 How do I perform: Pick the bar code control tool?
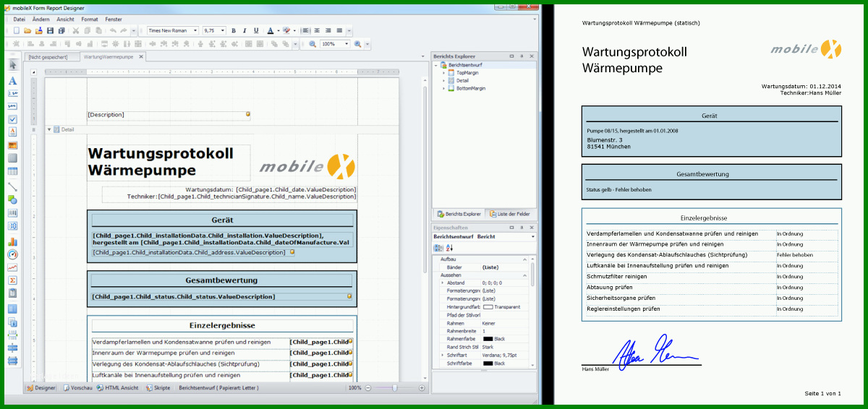[12, 212]
